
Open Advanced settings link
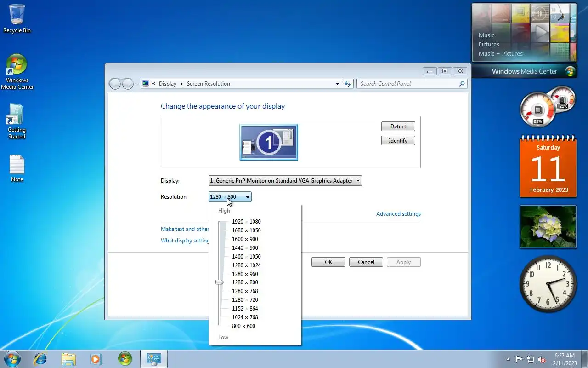(398, 214)
